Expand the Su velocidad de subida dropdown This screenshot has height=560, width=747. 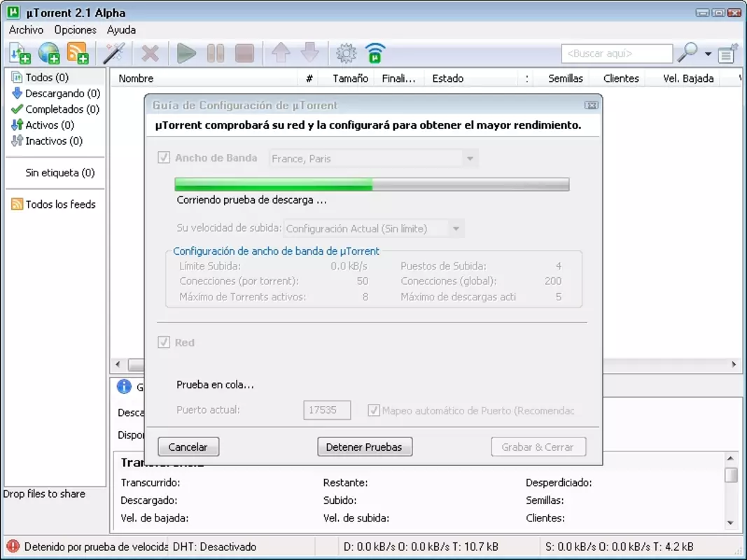click(374, 229)
